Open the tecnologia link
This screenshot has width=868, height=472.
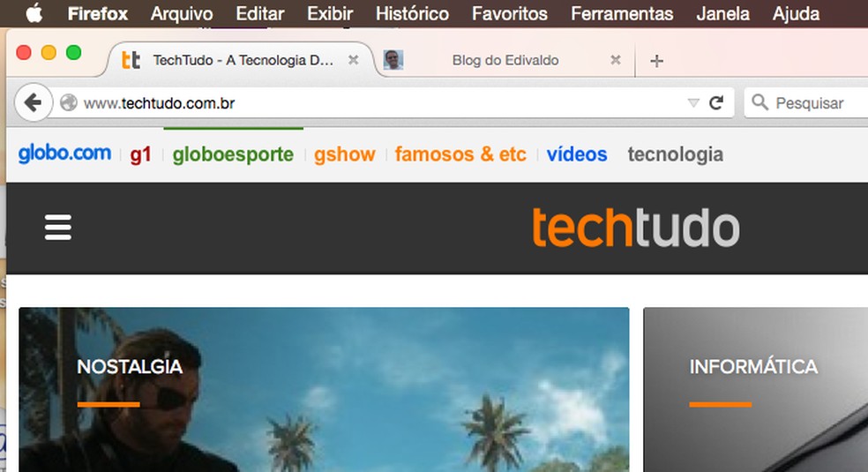(676, 154)
